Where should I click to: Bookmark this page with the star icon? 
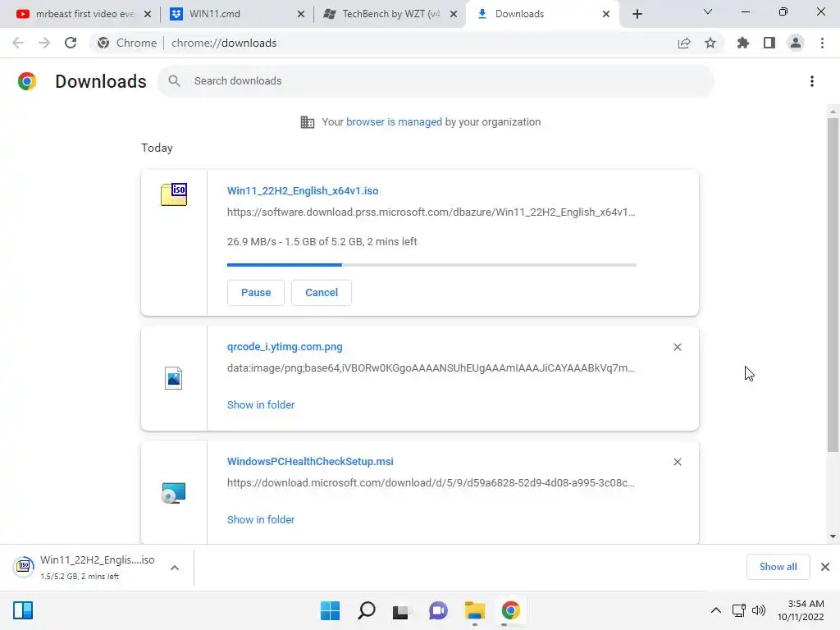[710, 43]
